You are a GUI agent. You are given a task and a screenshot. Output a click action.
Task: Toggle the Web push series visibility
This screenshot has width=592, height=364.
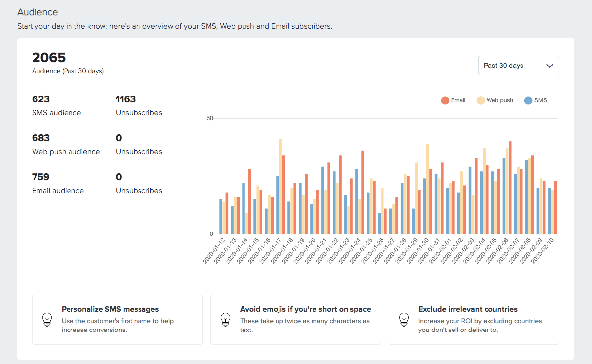point(494,100)
